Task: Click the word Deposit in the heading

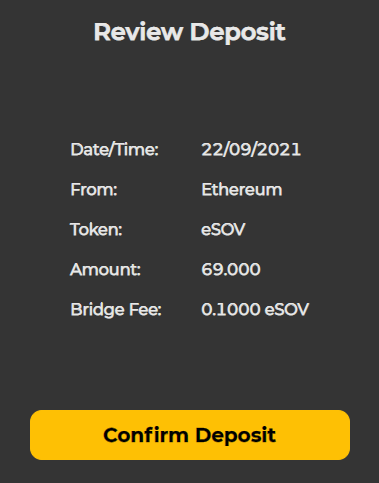Action: pyautogui.click(x=238, y=33)
